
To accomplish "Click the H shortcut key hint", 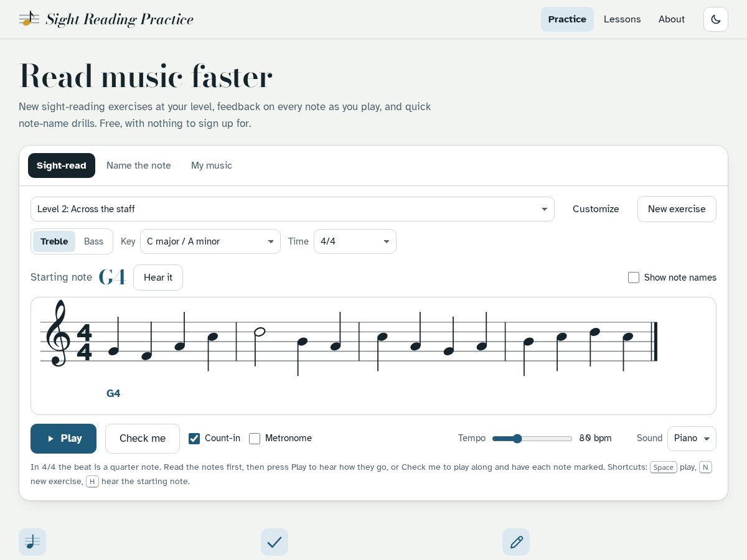I will point(92,482).
